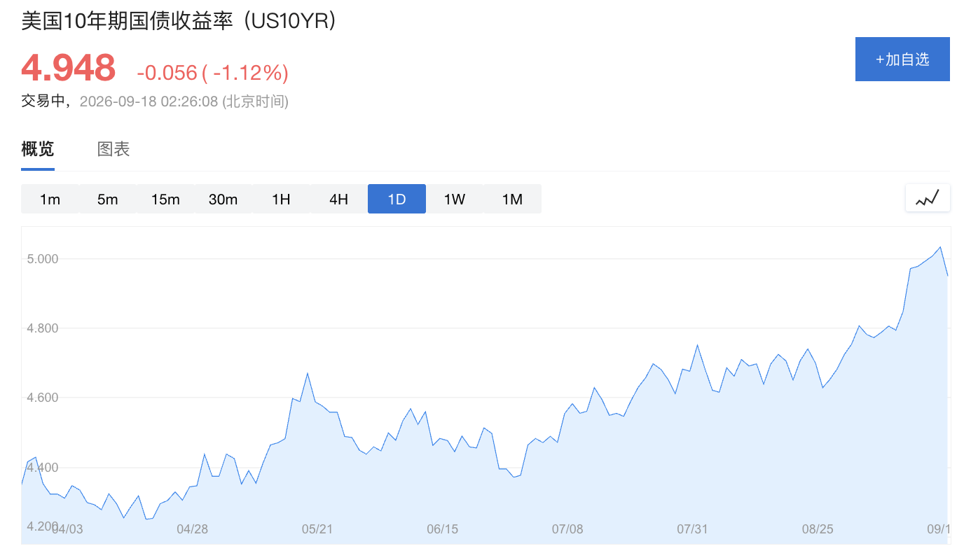The image size is (964, 560).
Task: Click the 05/21 date label on axis
Action: pos(317,529)
